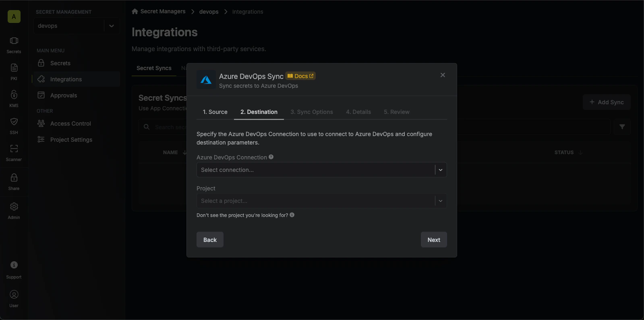Click the Project field label

(206, 188)
